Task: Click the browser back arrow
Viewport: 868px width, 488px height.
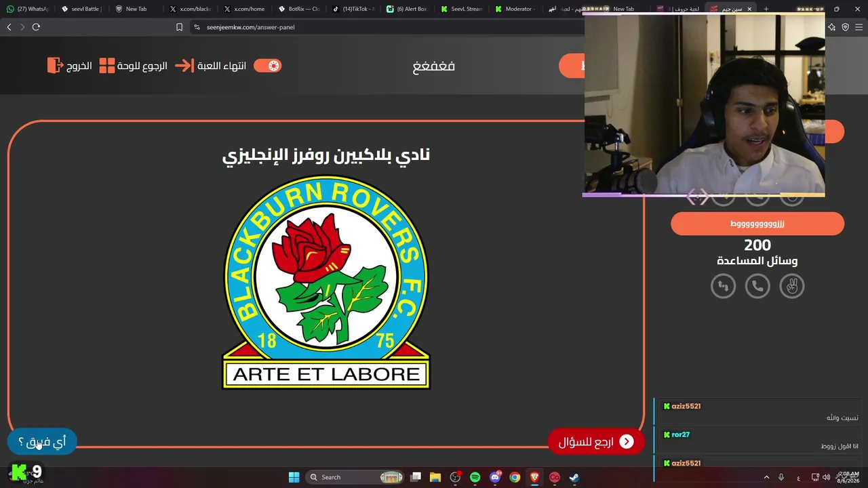Action: [x=9, y=27]
